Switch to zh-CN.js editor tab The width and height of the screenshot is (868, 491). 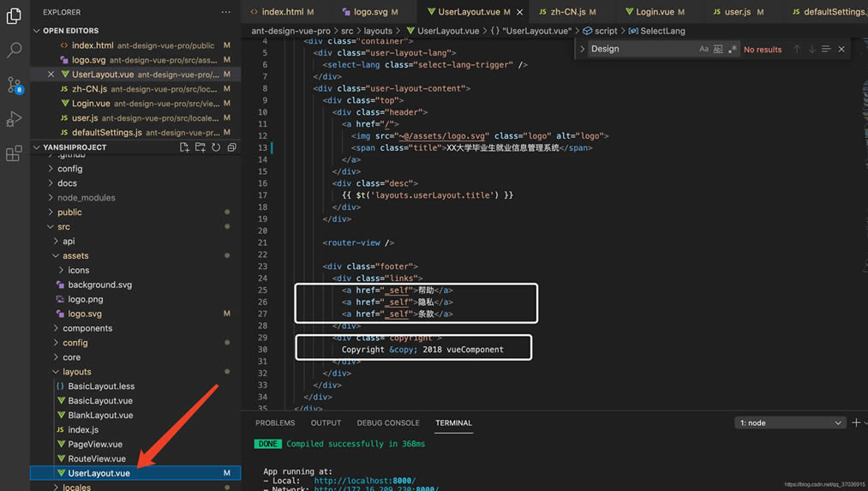(x=568, y=12)
